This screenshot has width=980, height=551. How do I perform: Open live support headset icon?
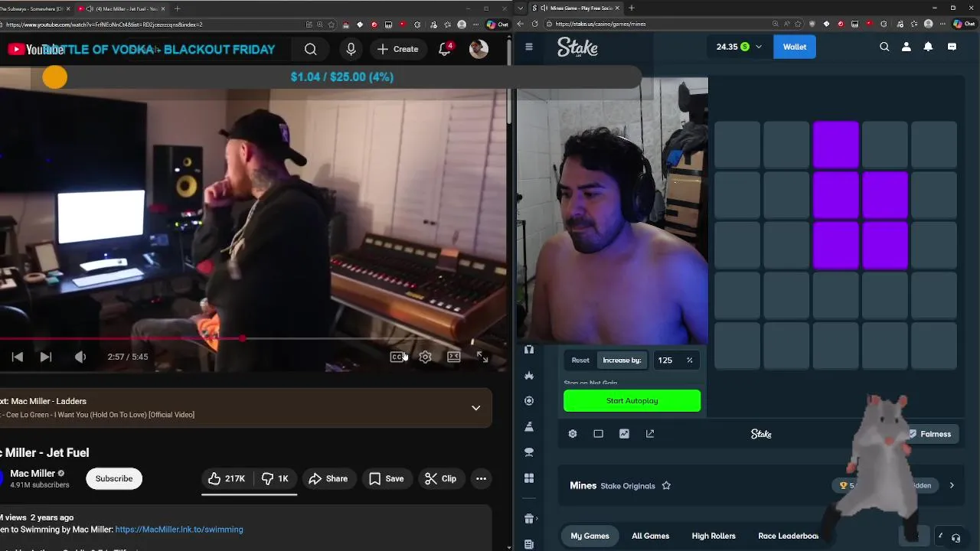[955, 538]
